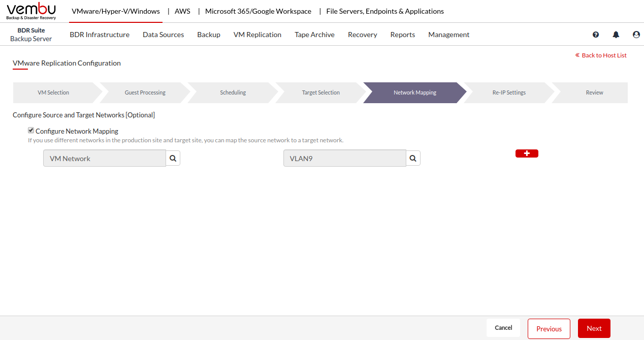Click the VM Network source field
Image resolution: width=644 pixels, height=340 pixels.
click(105, 159)
